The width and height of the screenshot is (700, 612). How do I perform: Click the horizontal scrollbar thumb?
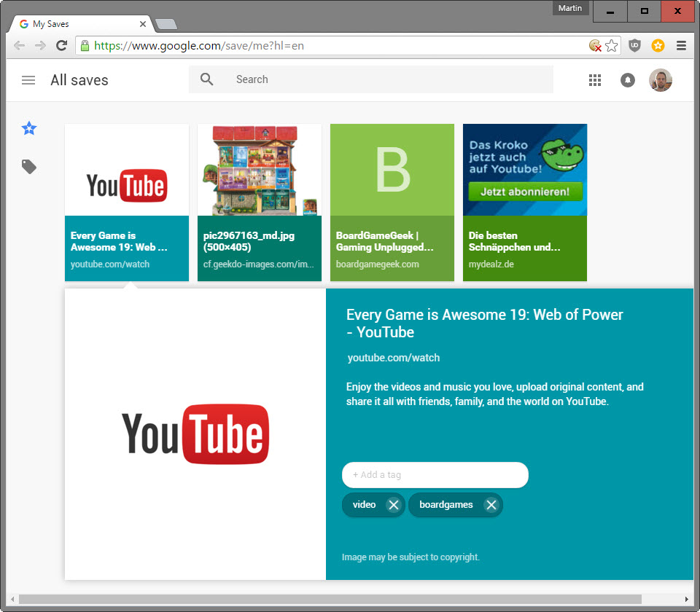click(330, 599)
